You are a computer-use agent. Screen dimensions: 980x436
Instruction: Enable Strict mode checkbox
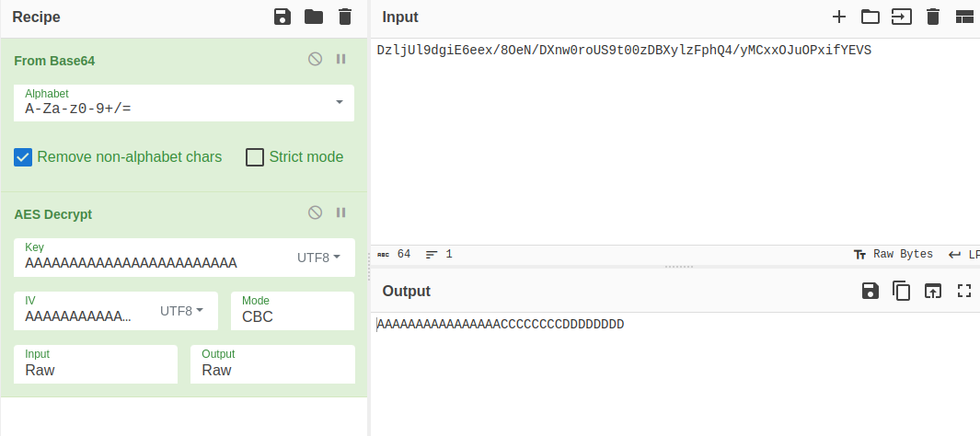click(x=255, y=157)
